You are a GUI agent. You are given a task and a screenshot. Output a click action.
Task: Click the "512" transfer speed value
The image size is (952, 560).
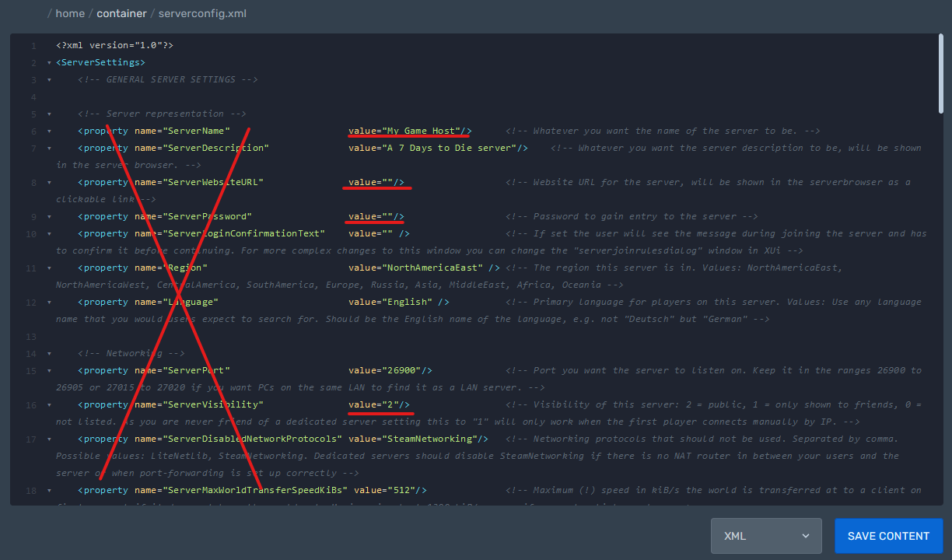pos(401,490)
